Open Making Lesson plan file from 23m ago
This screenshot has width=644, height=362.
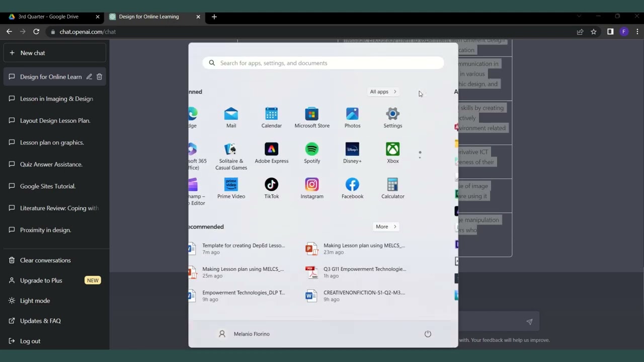pos(356,249)
